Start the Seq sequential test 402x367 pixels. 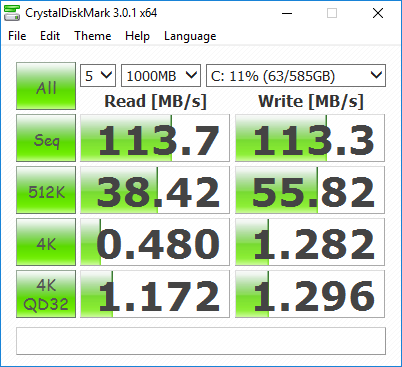(46, 138)
